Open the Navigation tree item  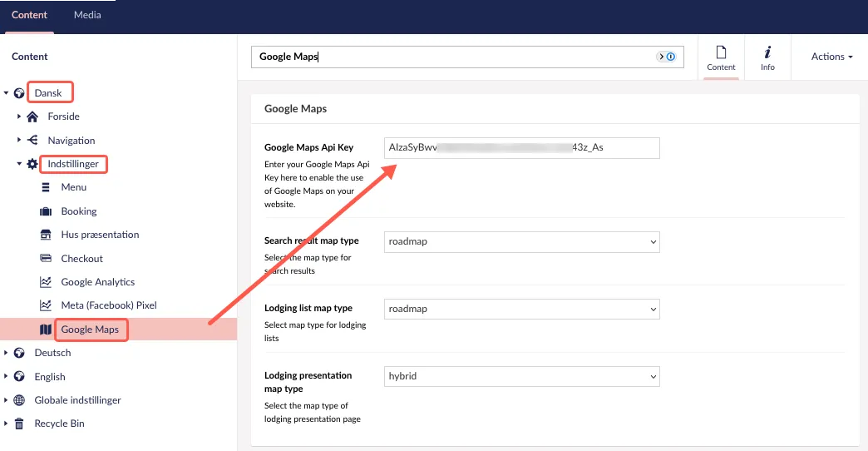(72, 141)
